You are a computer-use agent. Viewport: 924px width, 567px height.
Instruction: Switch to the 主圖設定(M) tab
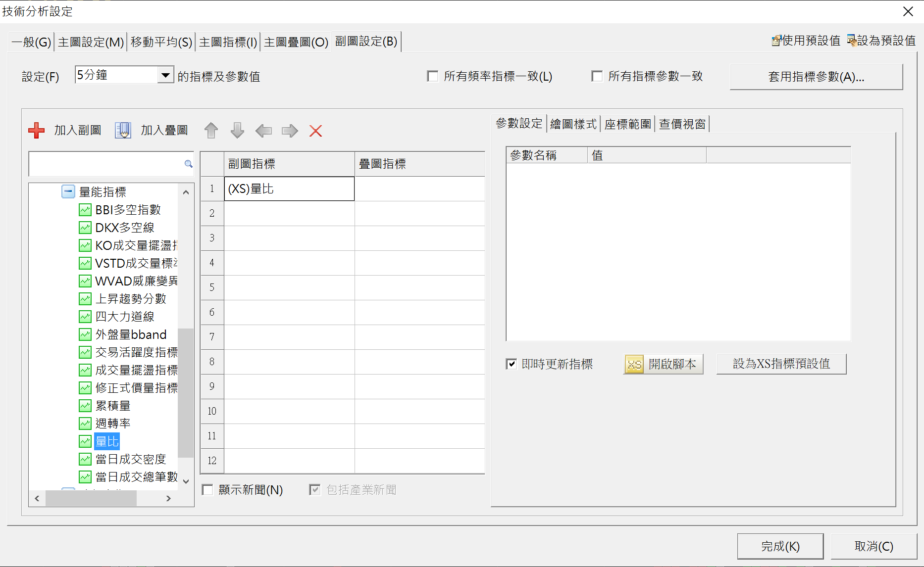pos(91,42)
